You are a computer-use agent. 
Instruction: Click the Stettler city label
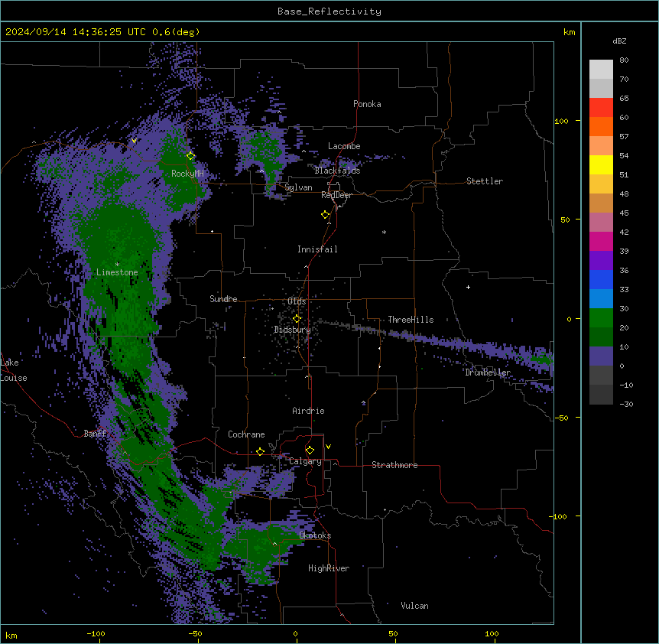(x=485, y=181)
